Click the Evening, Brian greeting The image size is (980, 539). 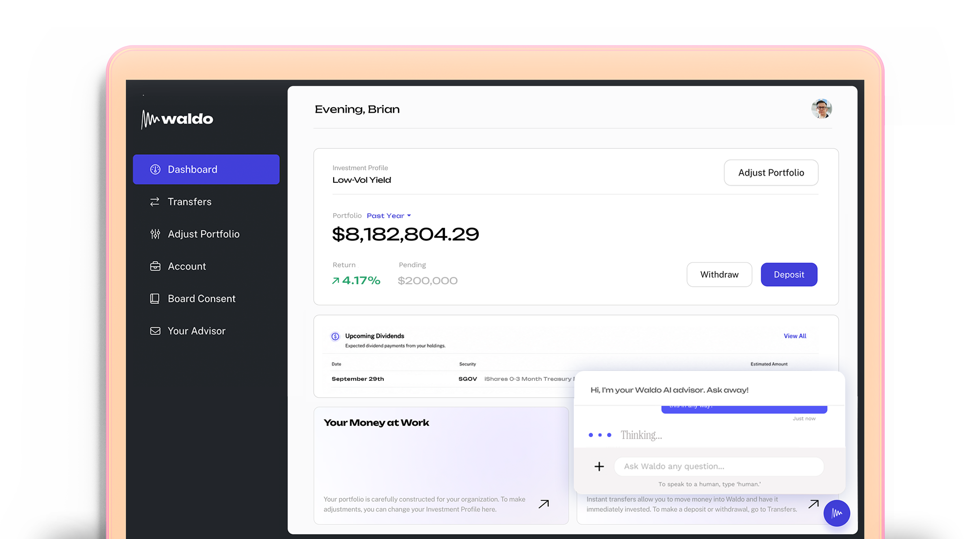click(x=357, y=109)
